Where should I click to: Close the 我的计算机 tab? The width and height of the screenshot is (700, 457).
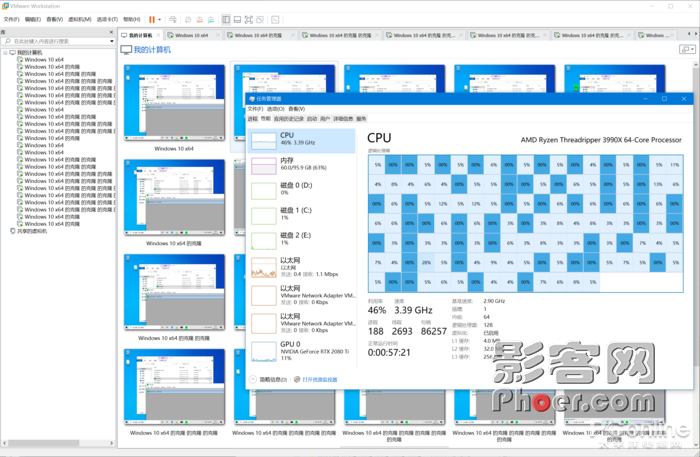coord(158,35)
